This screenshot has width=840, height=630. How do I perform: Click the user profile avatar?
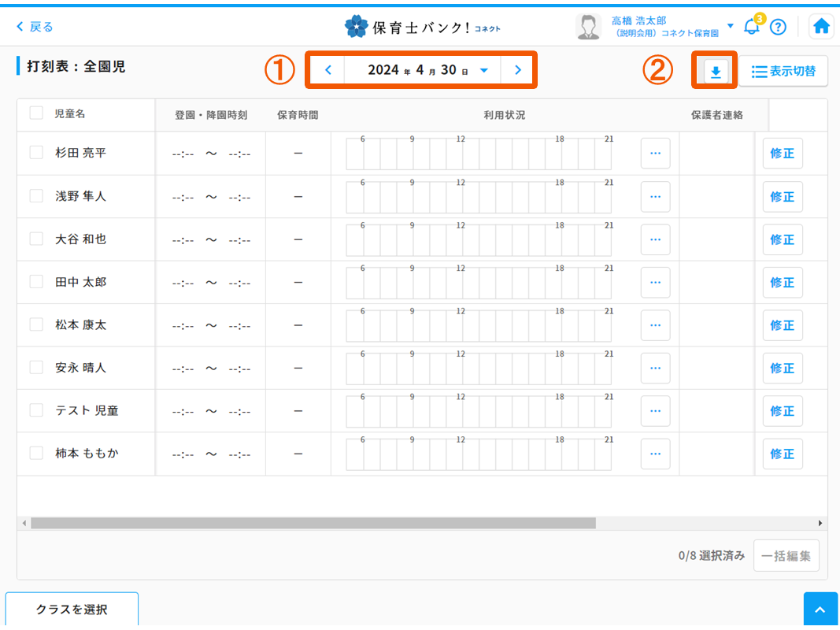(x=588, y=27)
